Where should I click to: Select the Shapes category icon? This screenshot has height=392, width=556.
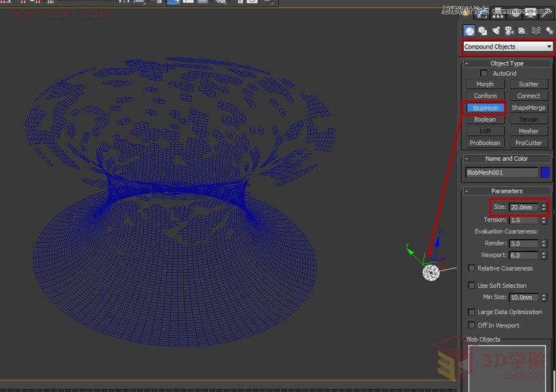483,30
